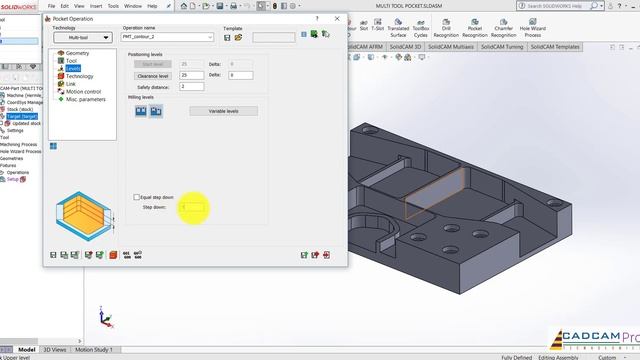Click the blue icon below the parameter tree
This screenshot has width=640, height=360.
[x=53, y=146]
